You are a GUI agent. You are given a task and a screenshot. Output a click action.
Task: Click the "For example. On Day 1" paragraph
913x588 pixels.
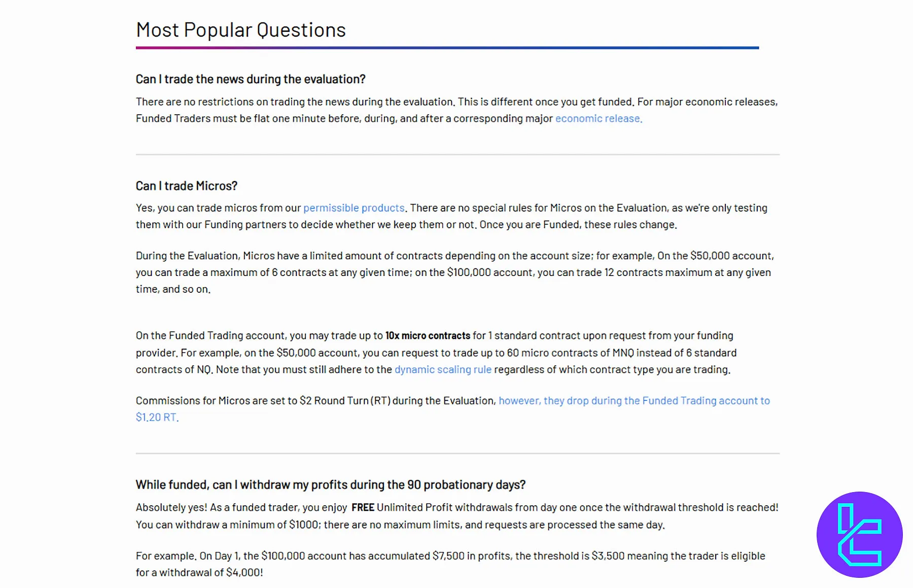(x=450, y=564)
